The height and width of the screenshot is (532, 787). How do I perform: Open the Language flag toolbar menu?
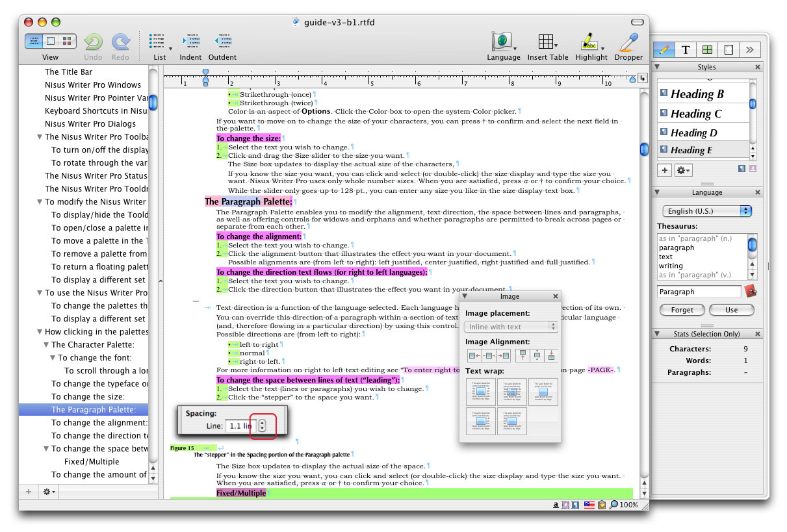coord(504,42)
